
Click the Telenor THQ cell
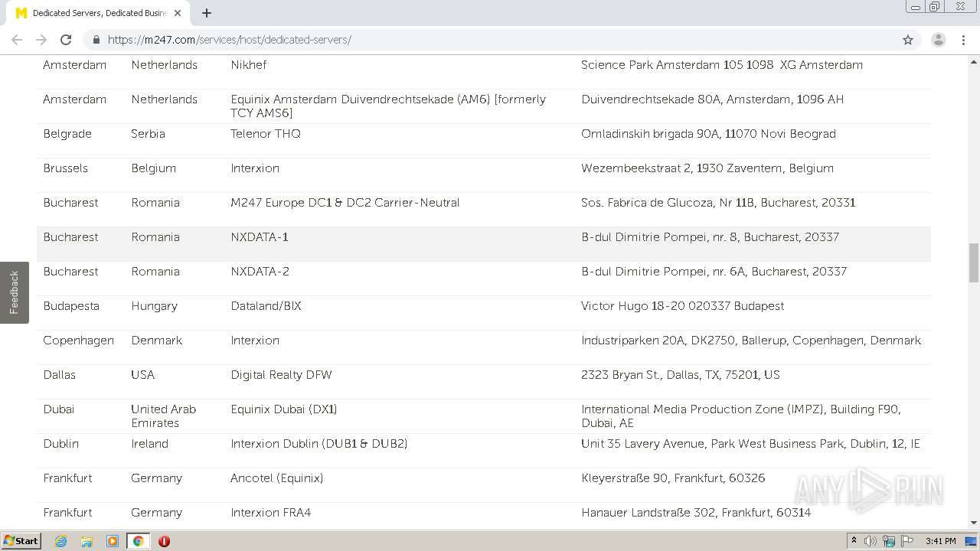(x=266, y=134)
